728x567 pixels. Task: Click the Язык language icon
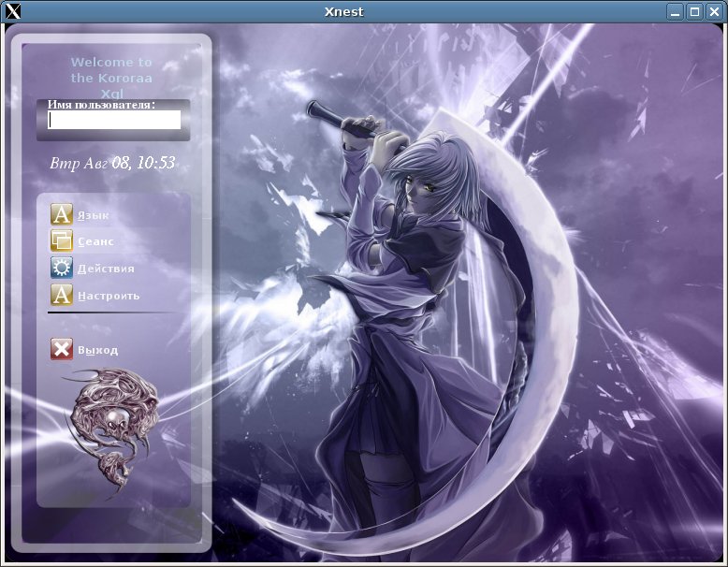pos(61,214)
